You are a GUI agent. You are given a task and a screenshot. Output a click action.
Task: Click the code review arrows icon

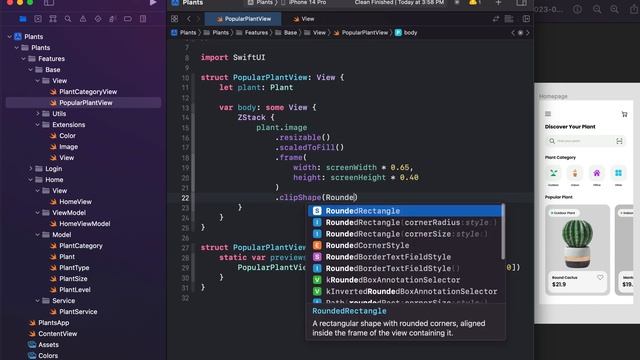click(x=496, y=19)
